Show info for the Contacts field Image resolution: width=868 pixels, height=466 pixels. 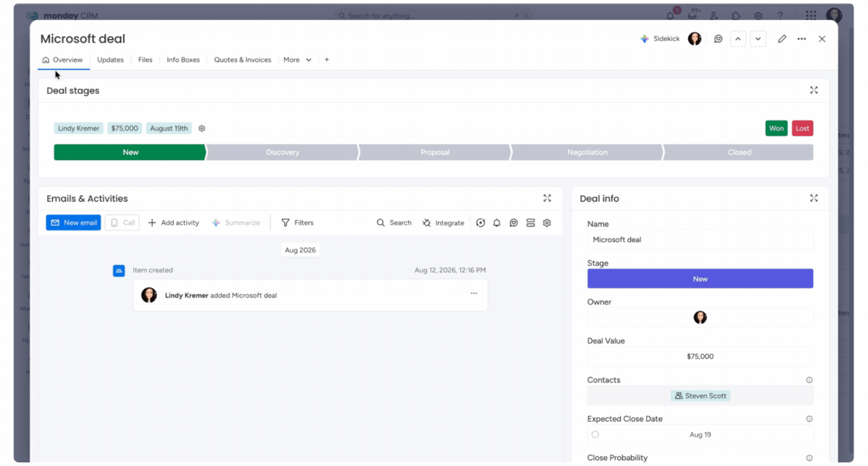tap(809, 380)
